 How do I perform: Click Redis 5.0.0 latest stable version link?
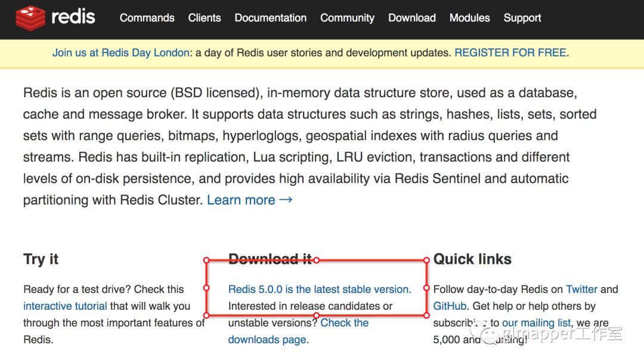pyautogui.click(x=320, y=289)
